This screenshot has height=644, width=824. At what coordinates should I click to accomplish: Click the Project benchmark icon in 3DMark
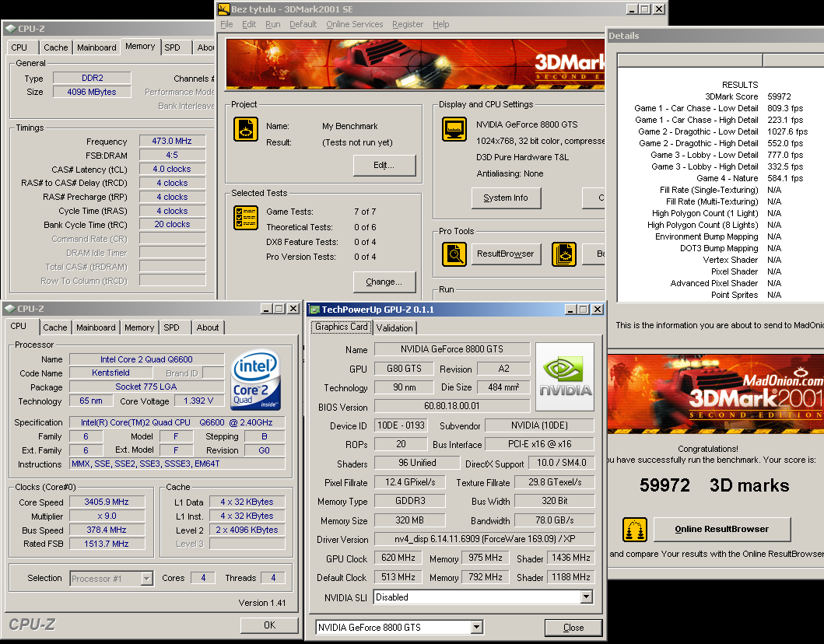(x=245, y=129)
